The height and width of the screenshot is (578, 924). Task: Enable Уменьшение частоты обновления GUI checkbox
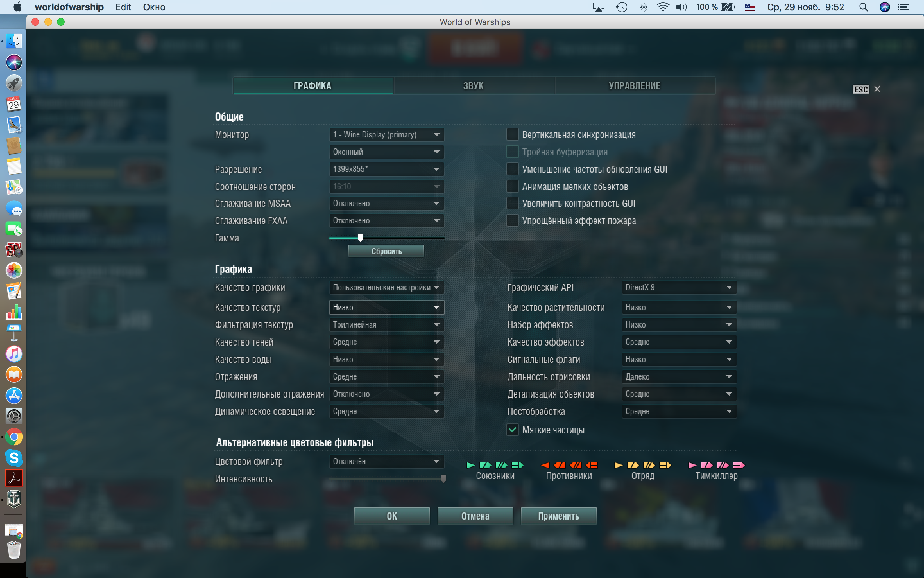click(512, 169)
